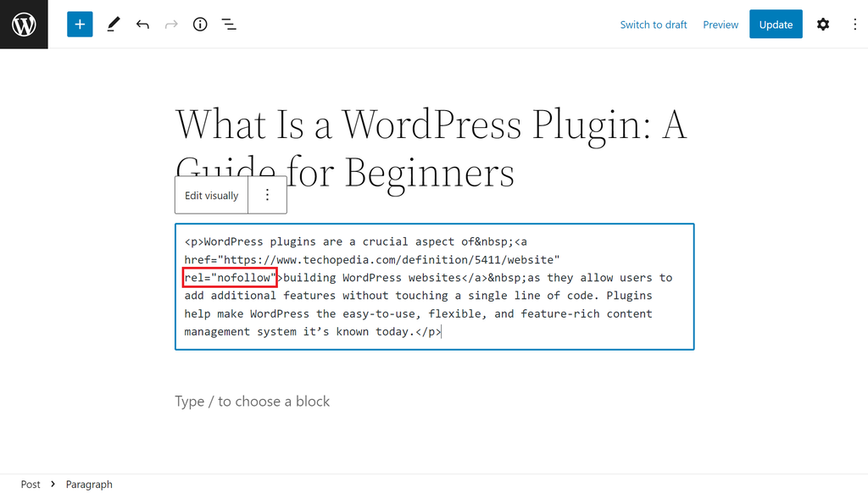868x493 pixels.
Task: Select the editing Tools pencil icon
Action: tap(113, 24)
